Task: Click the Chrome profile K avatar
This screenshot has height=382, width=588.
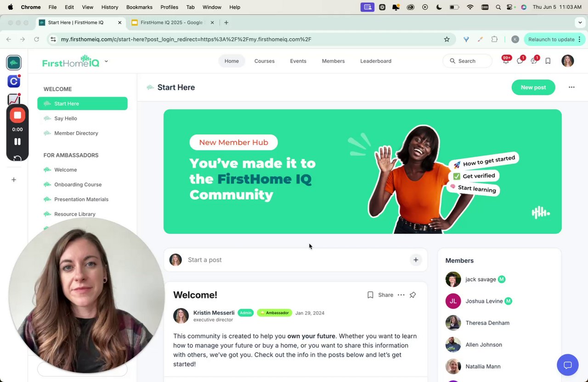Action: click(515, 39)
